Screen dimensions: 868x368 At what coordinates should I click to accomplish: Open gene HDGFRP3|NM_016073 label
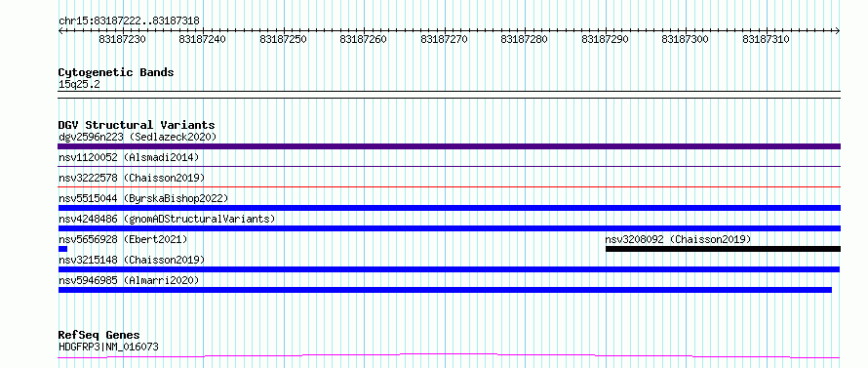(x=108, y=347)
